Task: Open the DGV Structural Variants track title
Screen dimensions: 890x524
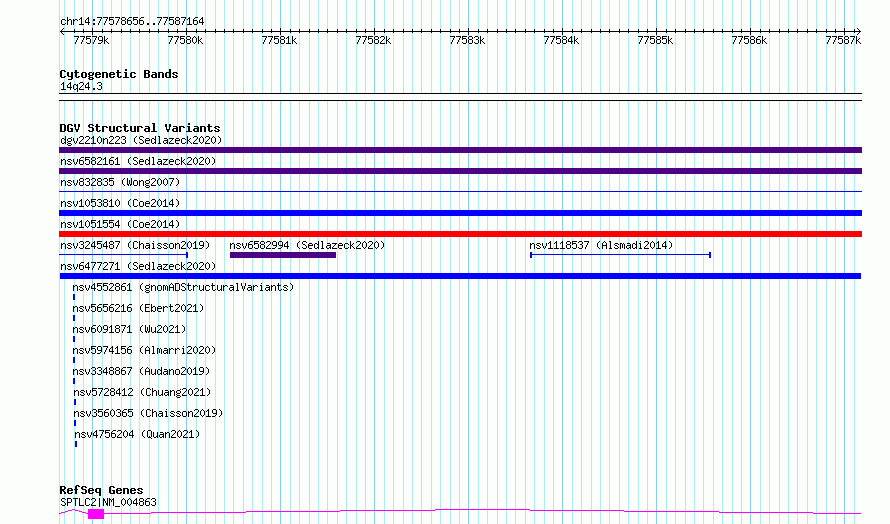Action: [x=140, y=128]
